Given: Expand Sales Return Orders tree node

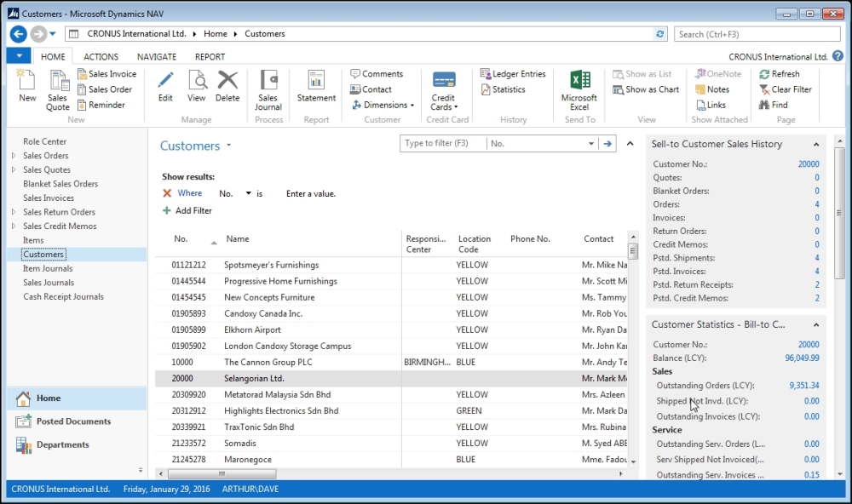Looking at the screenshot, I should click(14, 212).
